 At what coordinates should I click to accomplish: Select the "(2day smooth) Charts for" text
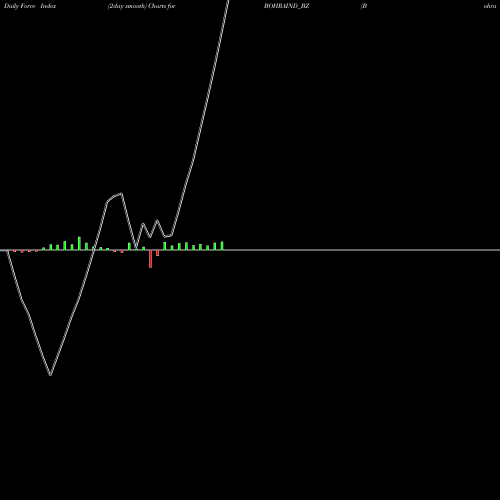pyautogui.click(x=142, y=6)
